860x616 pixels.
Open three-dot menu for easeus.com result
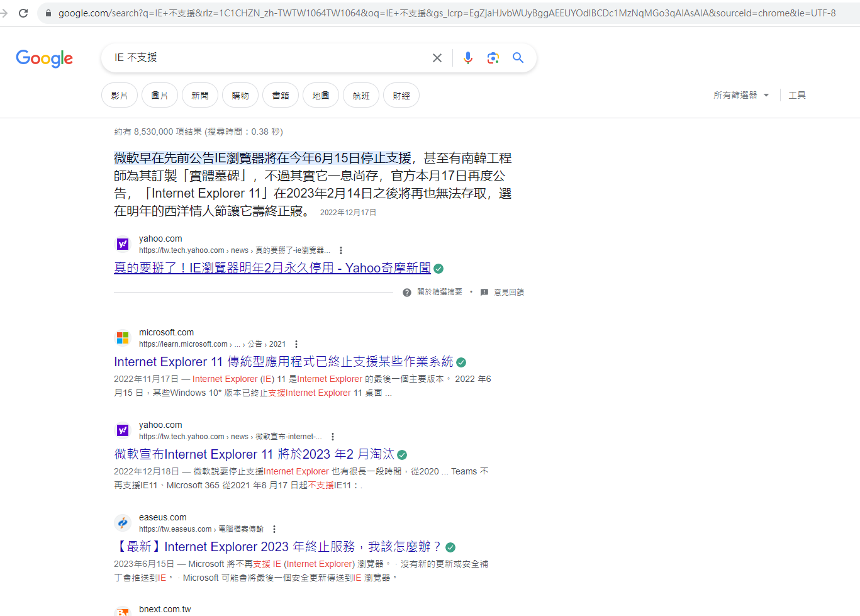pos(274,529)
